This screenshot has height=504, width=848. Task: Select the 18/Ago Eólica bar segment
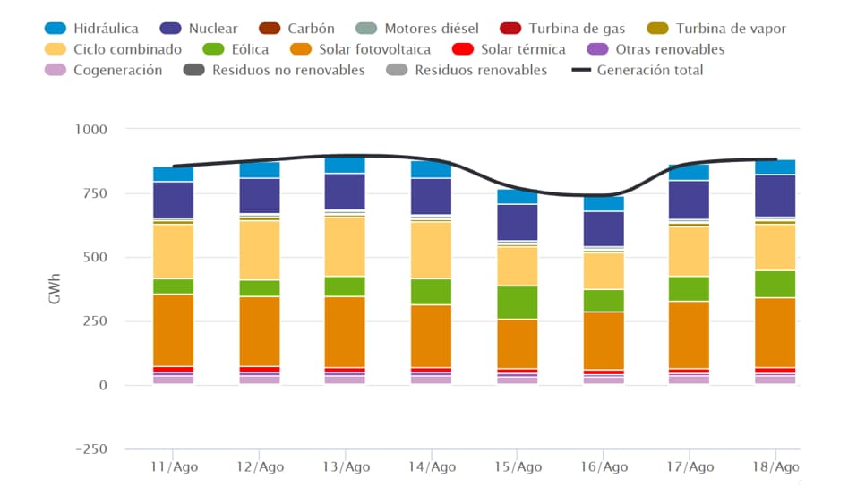click(775, 284)
